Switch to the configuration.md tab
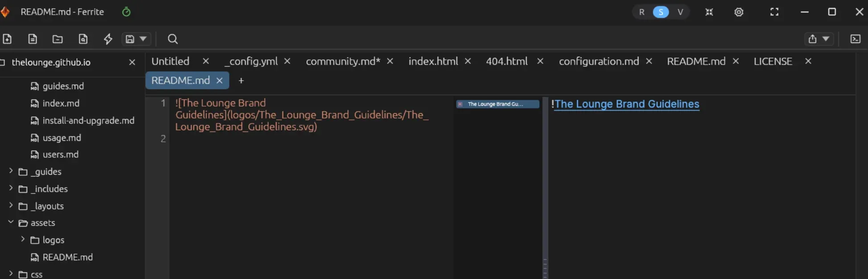This screenshot has height=279, width=868. [x=599, y=61]
